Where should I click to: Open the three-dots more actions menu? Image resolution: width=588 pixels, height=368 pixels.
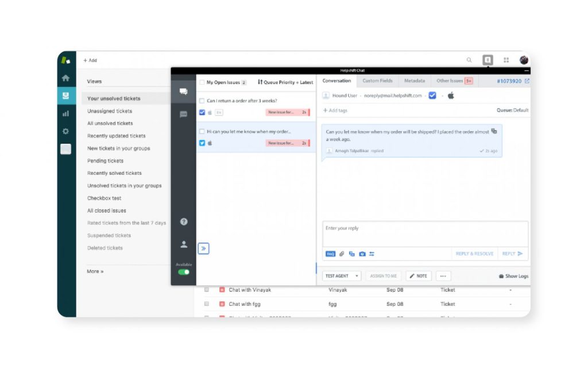[443, 276]
